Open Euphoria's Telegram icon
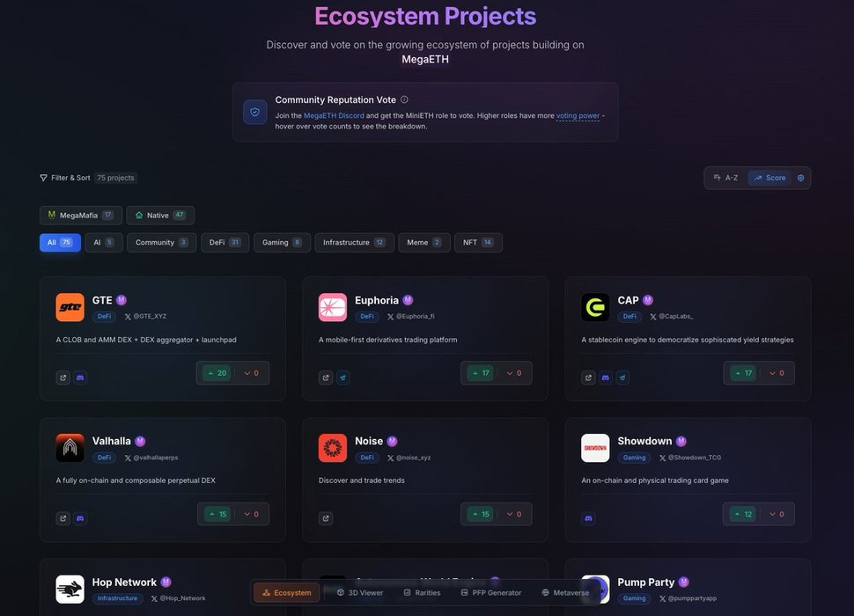The height and width of the screenshot is (616, 854). [x=342, y=378]
